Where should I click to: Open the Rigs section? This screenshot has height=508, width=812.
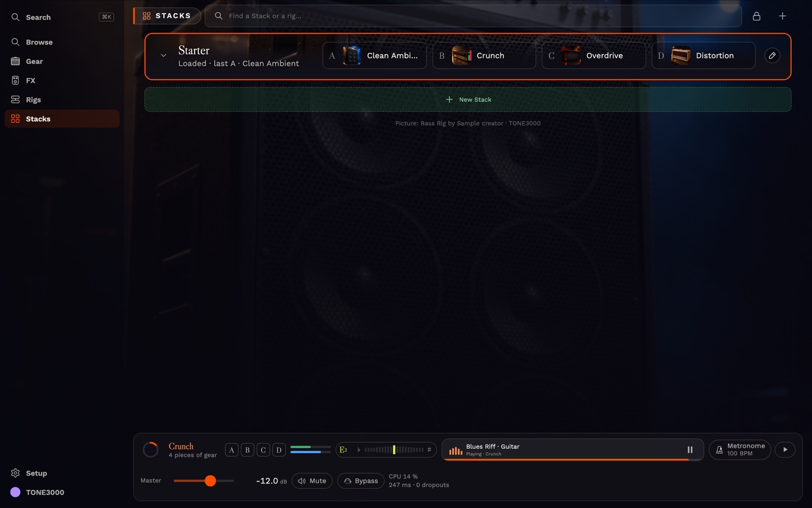(x=62, y=100)
